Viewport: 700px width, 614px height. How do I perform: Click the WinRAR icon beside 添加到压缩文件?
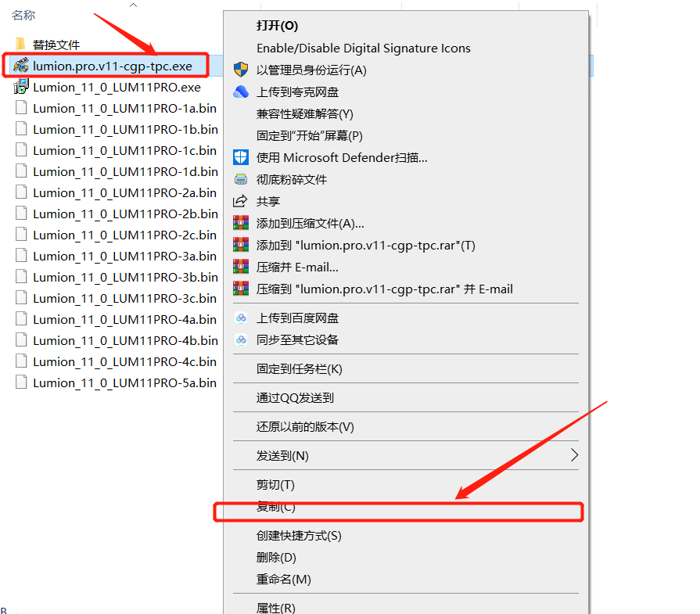(x=241, y=222)
